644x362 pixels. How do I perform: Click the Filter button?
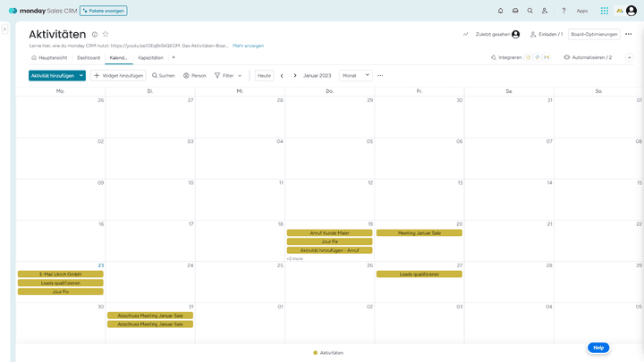[x=224, y=75]
